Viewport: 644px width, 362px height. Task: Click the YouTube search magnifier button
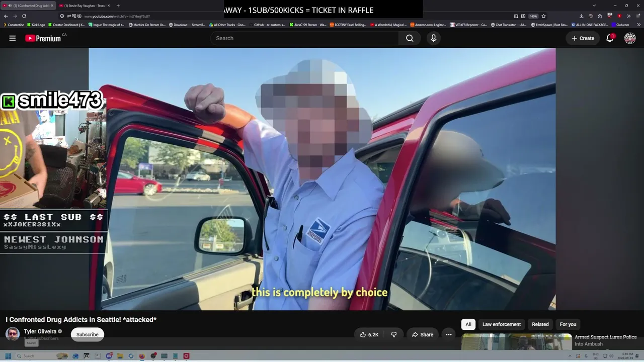pyautogui.click(x=410, y=38)
